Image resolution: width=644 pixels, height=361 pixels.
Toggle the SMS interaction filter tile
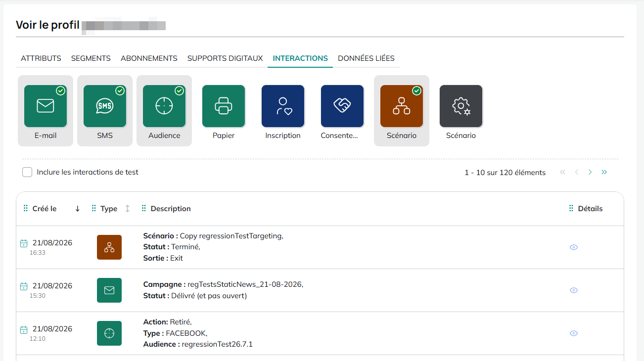click(105, 111)
